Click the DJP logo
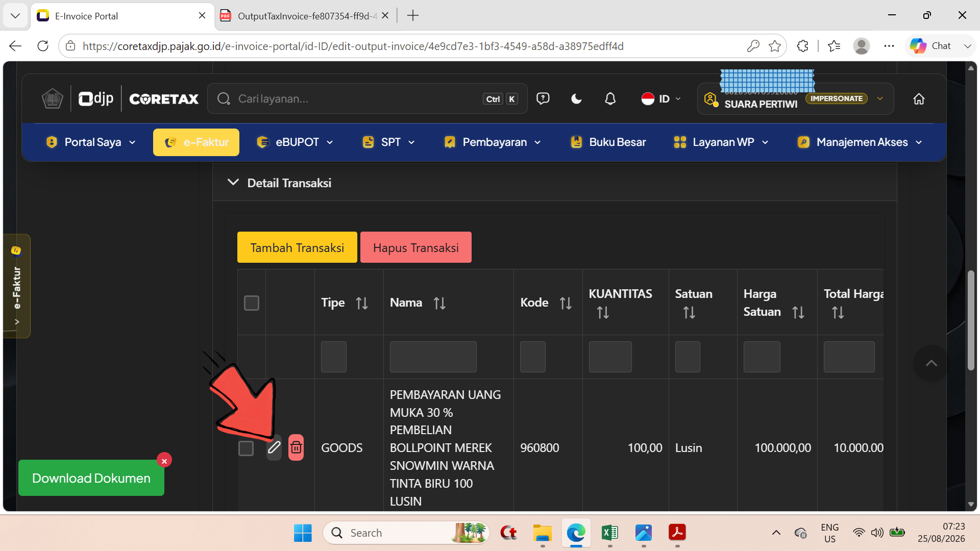This screenshot has height=551, width=980. tap(96, 98)
